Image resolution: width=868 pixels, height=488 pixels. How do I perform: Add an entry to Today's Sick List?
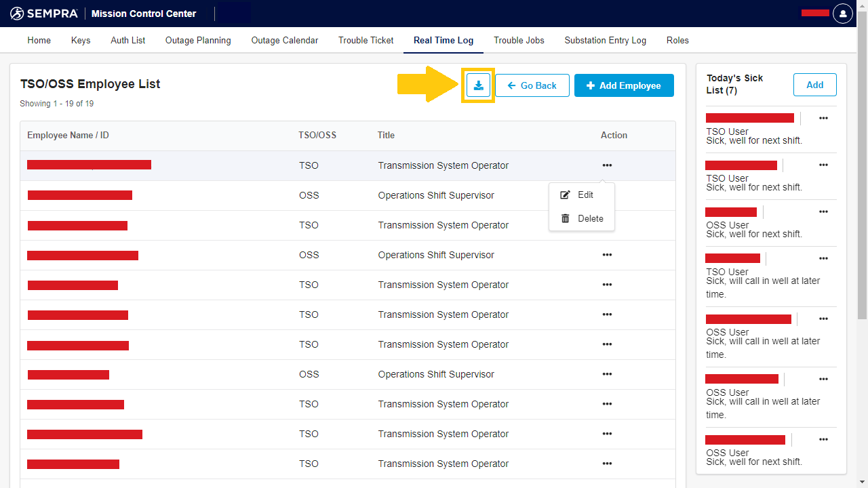point(814,85)
